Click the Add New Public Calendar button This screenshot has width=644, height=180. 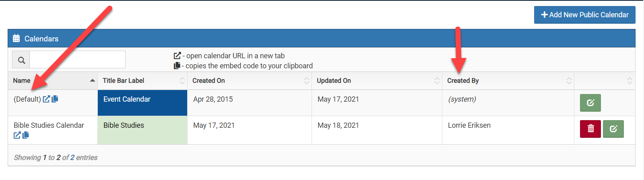coord(585,15)
